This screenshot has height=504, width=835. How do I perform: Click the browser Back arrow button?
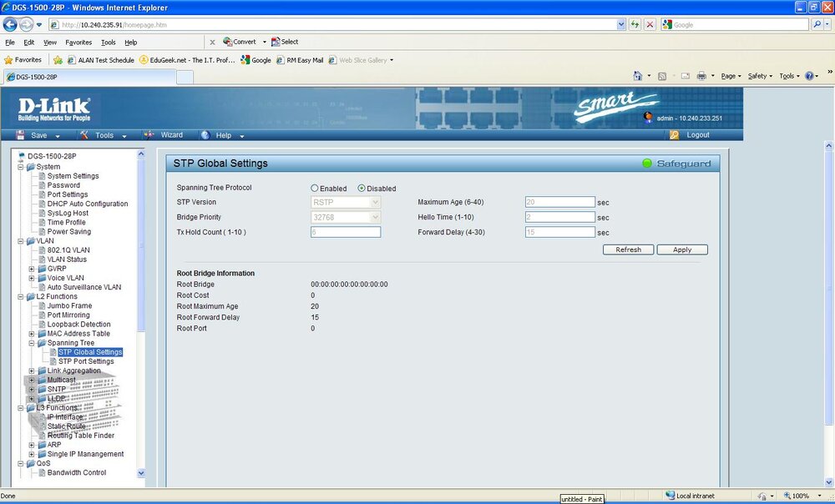[10, 24]
